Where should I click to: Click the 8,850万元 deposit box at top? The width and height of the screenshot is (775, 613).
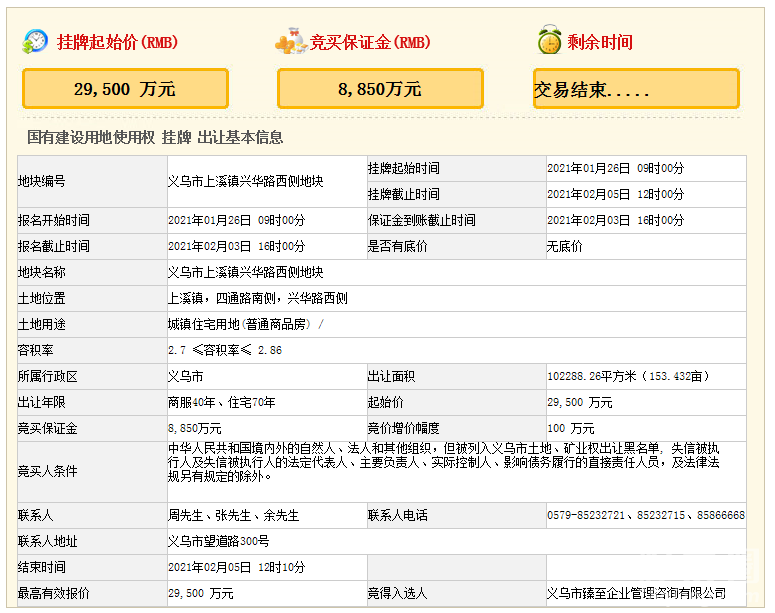coord(380,89)
